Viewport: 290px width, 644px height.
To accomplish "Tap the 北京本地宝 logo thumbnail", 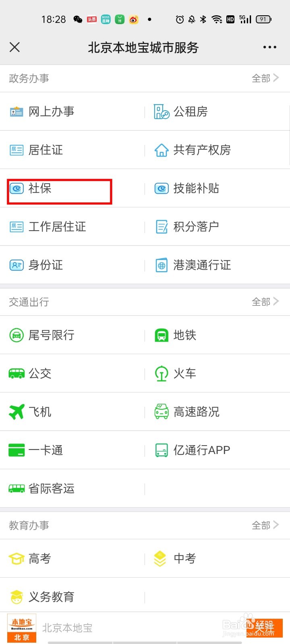I will 22,628.
